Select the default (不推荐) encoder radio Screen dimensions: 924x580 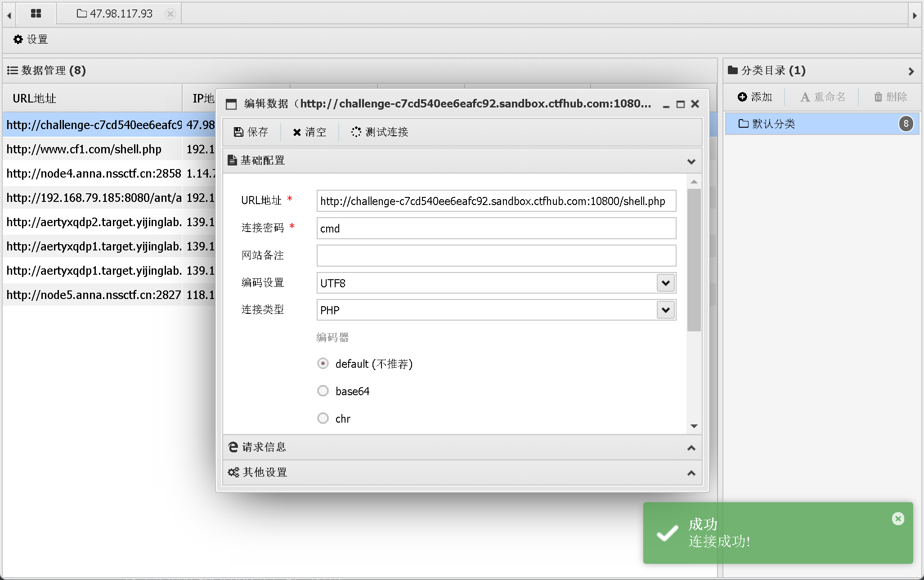(x=323, y=363)
